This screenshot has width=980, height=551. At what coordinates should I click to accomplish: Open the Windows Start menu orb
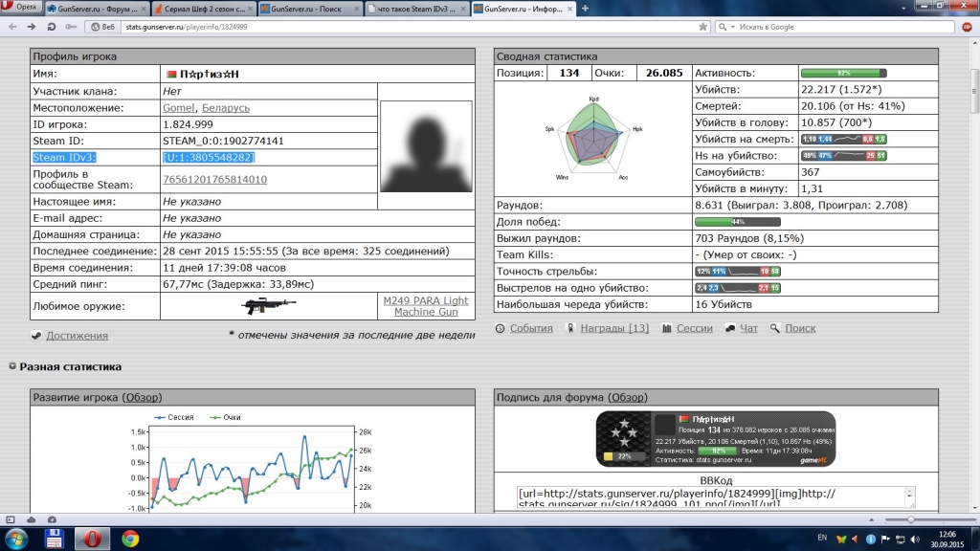pyautogui.click(x=17, y=538)
